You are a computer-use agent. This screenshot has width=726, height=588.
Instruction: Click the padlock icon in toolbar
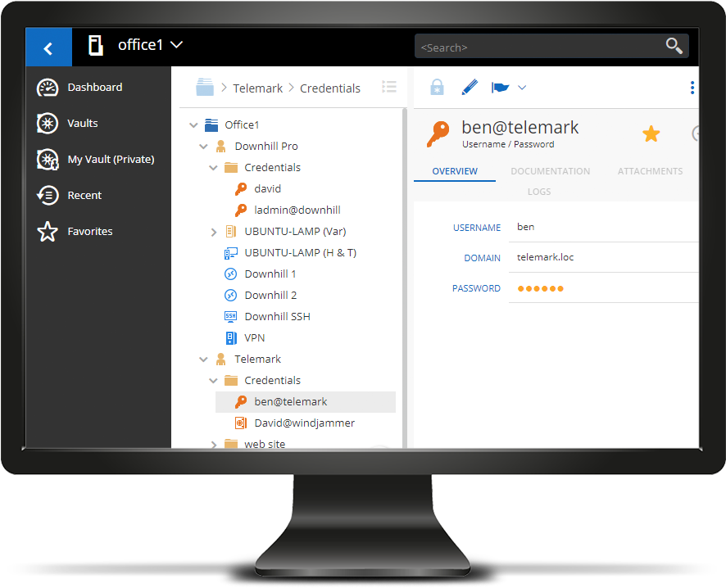coord(437,88)
